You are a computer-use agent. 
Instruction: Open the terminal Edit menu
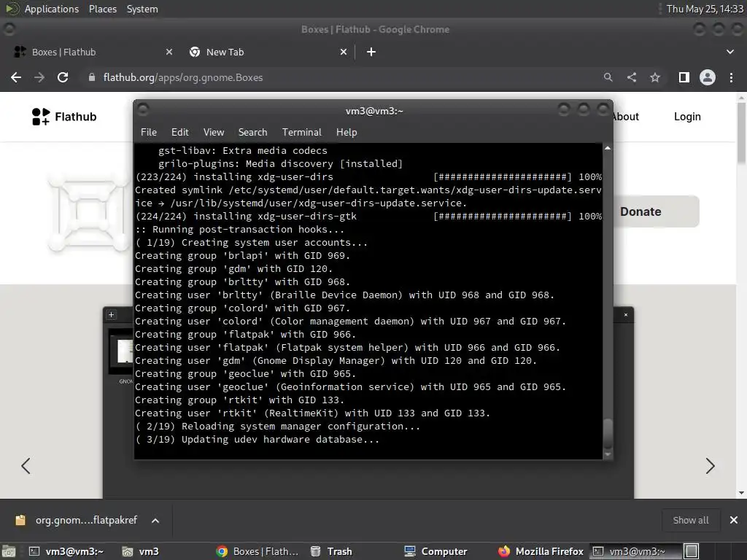[x=179, y=132]
